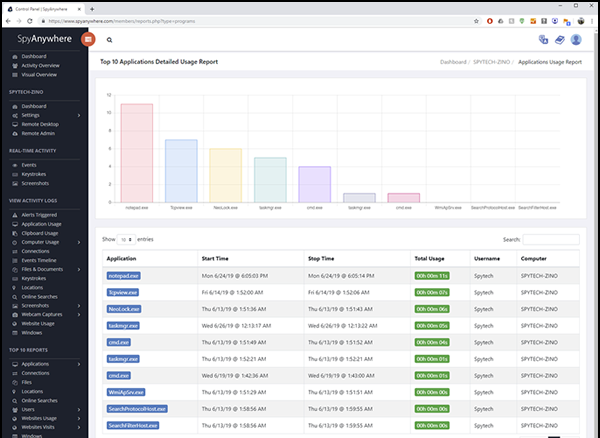
Task: Click SPYTECH-ZINO breadcrumb link
Action: (491, 62)
